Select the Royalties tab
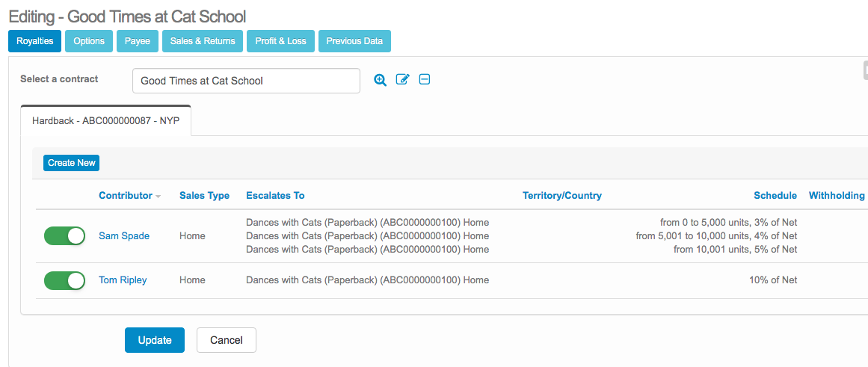The image size is (868, 367). 34,41
